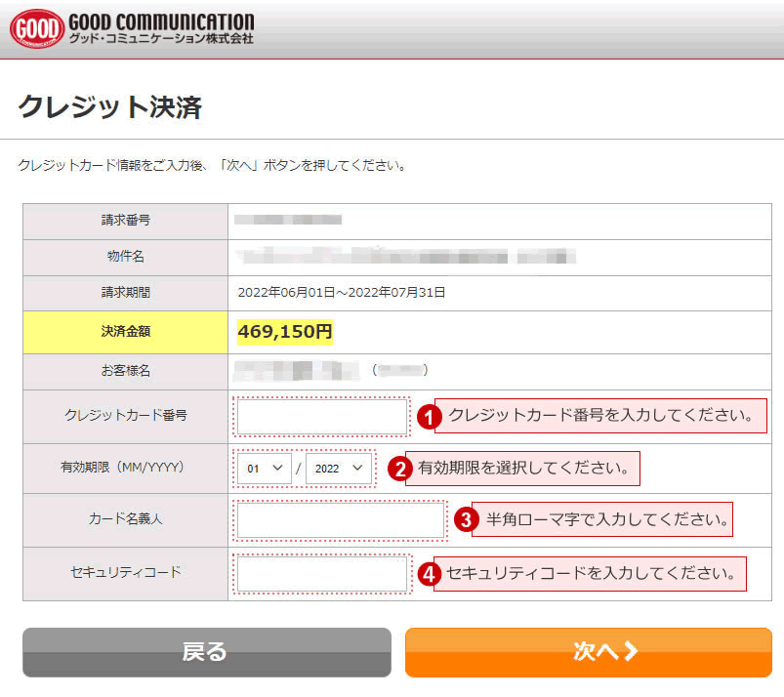Click the red number 2 badge
This screenshot has width=784, height=697.
click(x=398, y=469)
